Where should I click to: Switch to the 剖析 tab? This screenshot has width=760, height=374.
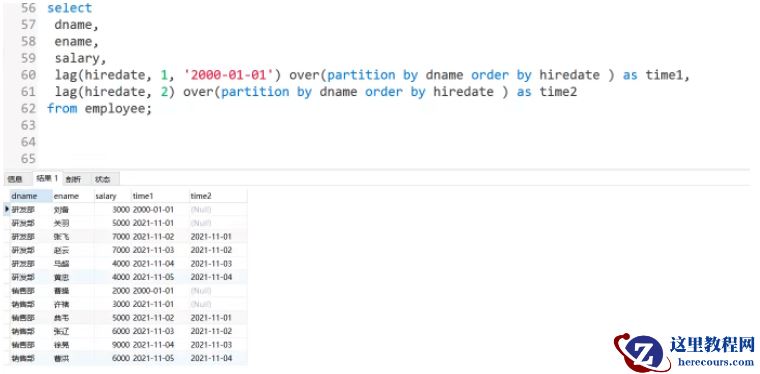coord(74,179)
